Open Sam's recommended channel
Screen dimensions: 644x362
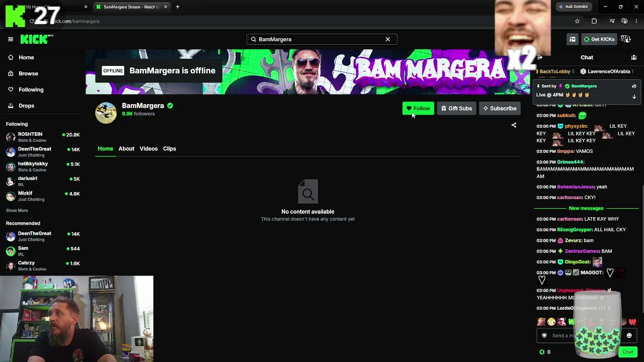coord(43,251)
